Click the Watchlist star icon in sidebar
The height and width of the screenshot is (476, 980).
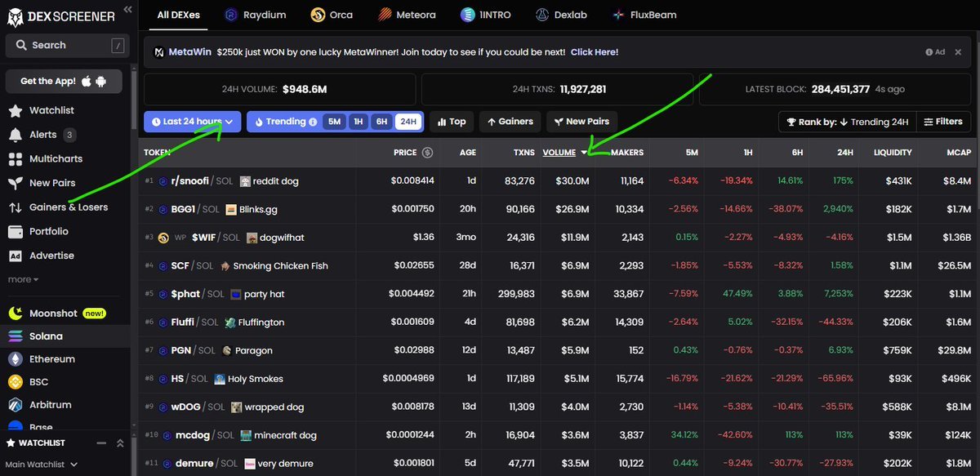coord(15,110)
